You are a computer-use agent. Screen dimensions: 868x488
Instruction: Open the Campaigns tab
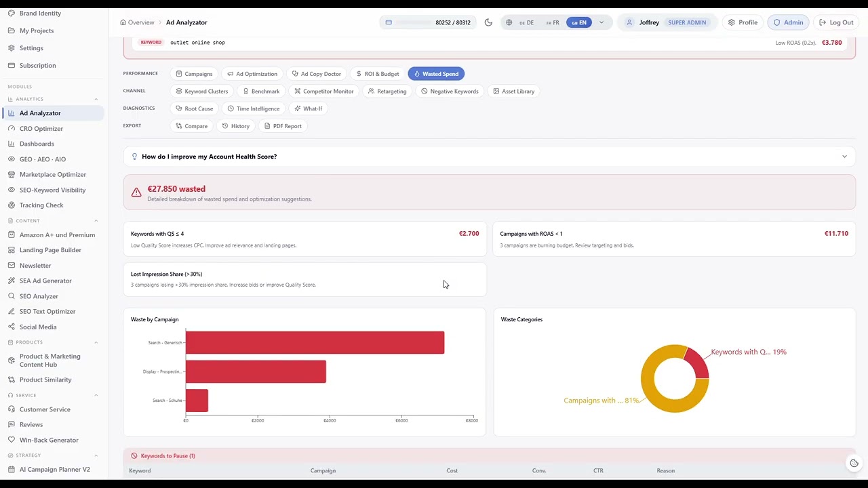coord(194,74)
